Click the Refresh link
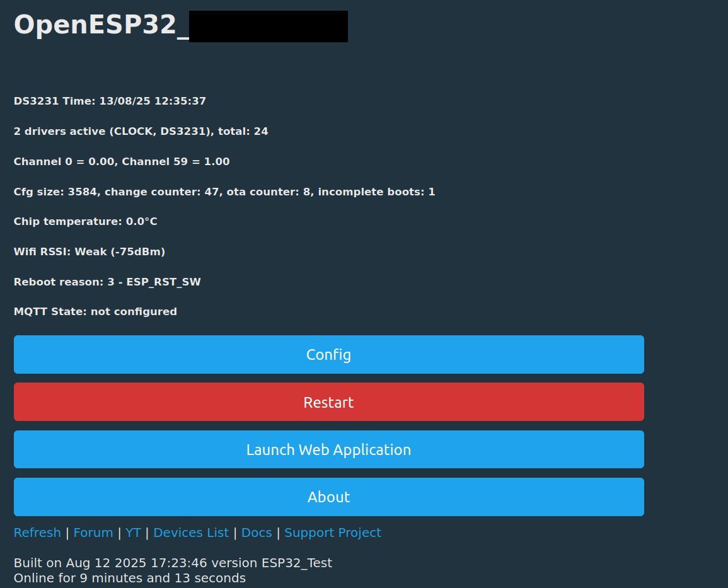 tap(37, 533)
